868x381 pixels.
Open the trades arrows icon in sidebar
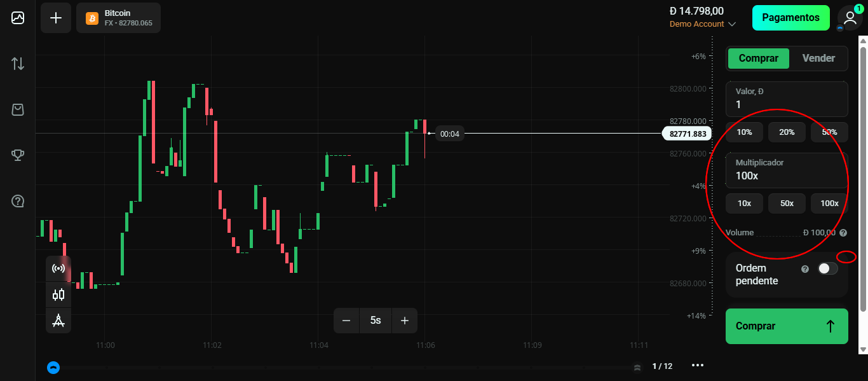[17, 64]
